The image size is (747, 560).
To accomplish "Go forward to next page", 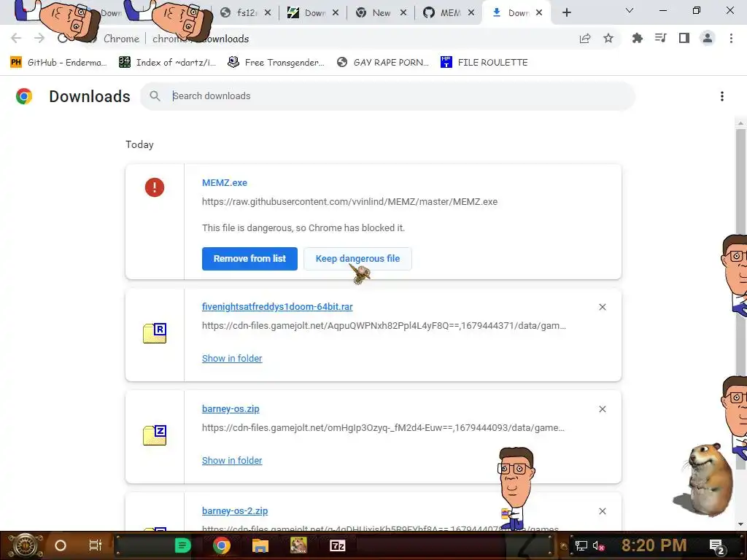I will tap(39, 39).
